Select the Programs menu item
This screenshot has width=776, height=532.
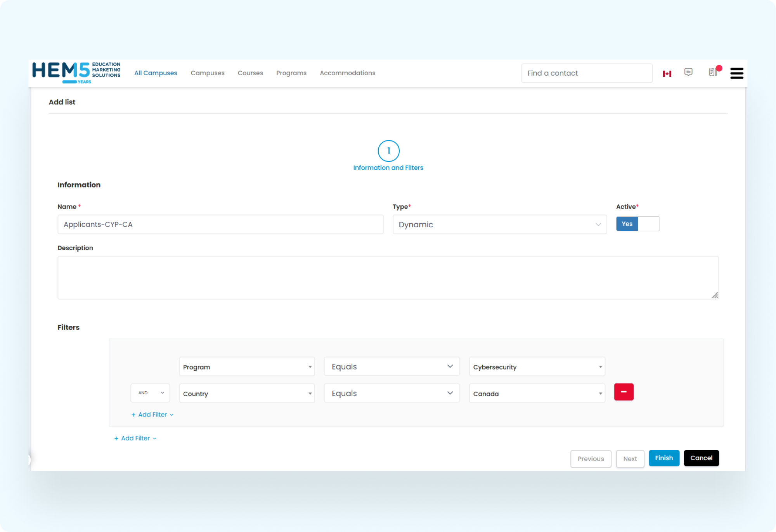[x=291, y=73]
